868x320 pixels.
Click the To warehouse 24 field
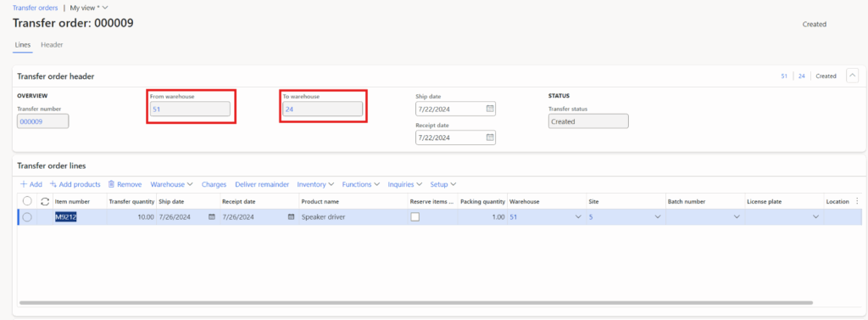pyautogui.click(x=323, y=109)
